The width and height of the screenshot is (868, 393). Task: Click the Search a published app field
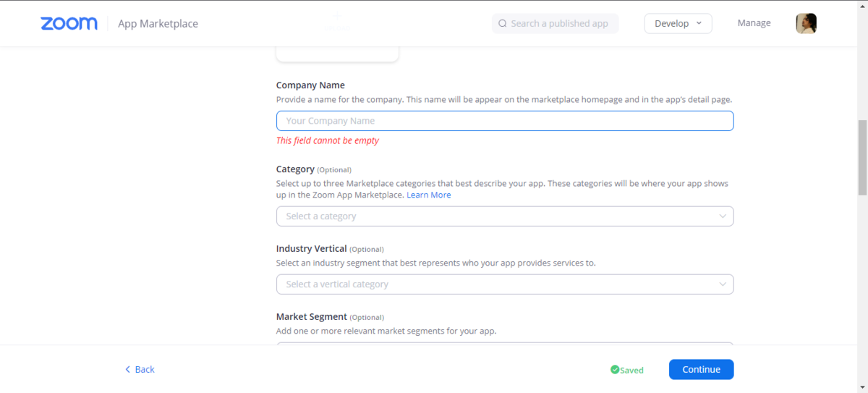(x=559, y=23)
